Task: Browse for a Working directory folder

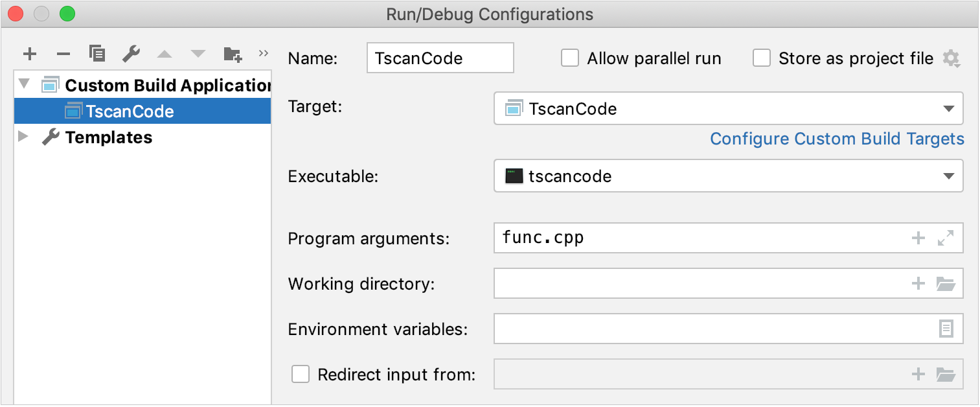Action: coord(946,283)
